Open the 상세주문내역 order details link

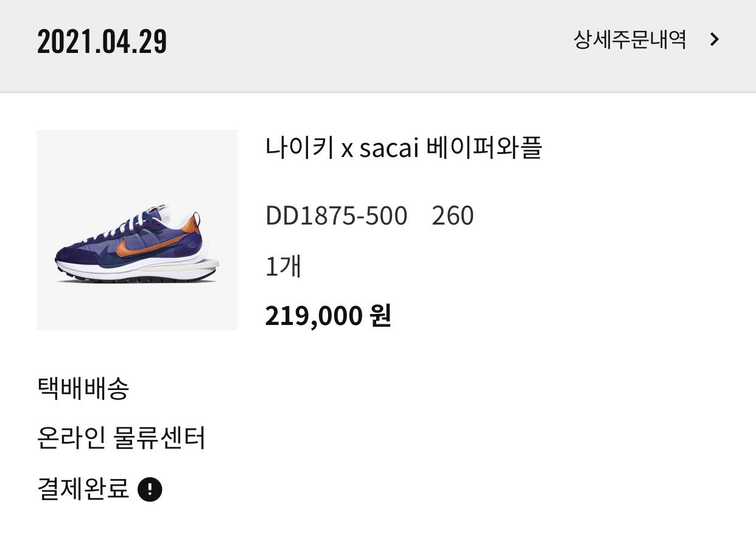point(629,40)
